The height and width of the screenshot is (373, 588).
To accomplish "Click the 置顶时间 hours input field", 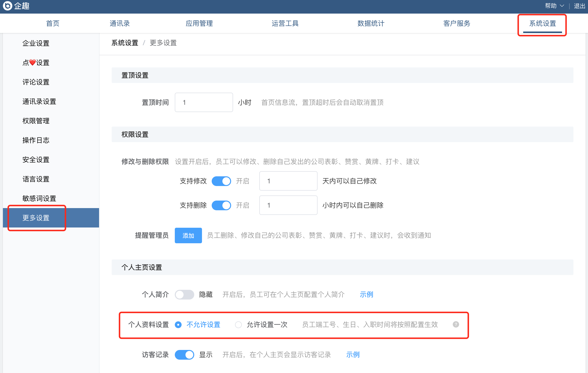I will click(204, 102).
